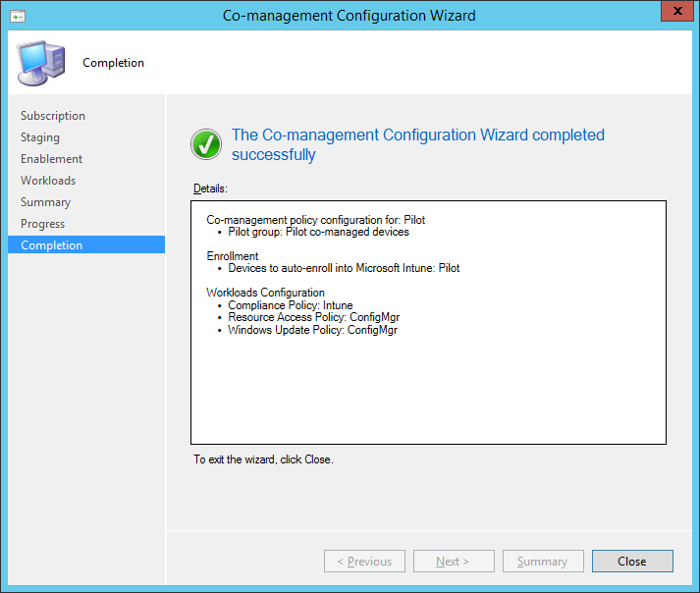Select the Summary step in sidebar
The image size is (700, 593).
tap(45, 202)
